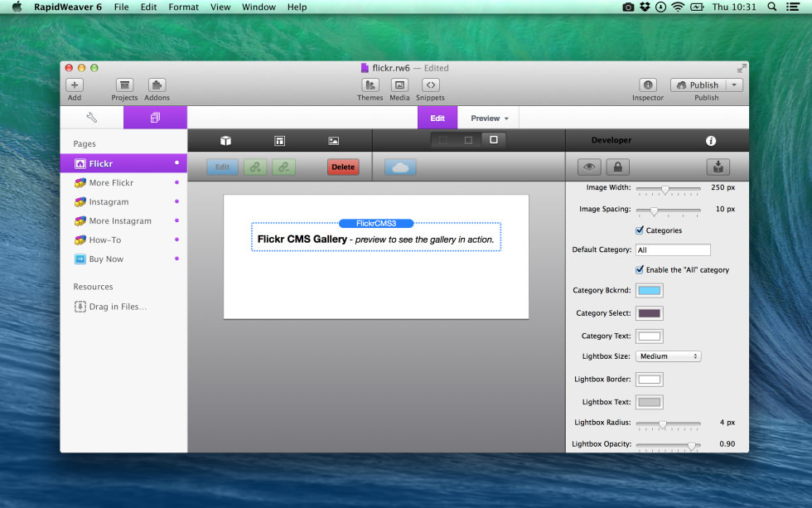Viewport: 812px width, 508px height.
Task: Select the wrench settings tab in sidebar
Action: click(92, 118)
